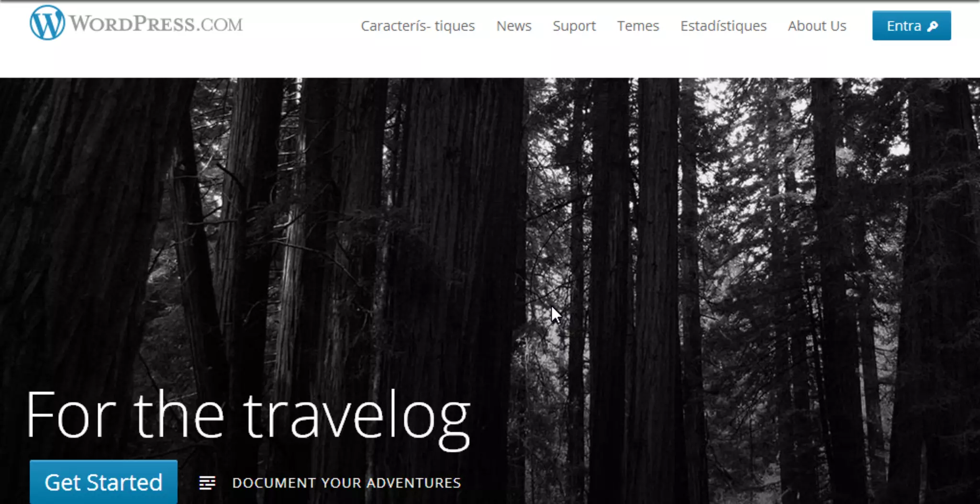Click the word Adventures in the caption
This screenshot has width=980, height=504.
tap(413, 483)
